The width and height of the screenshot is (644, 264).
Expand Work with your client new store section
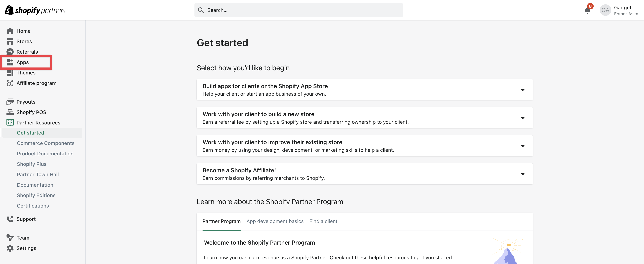[523, 118]
